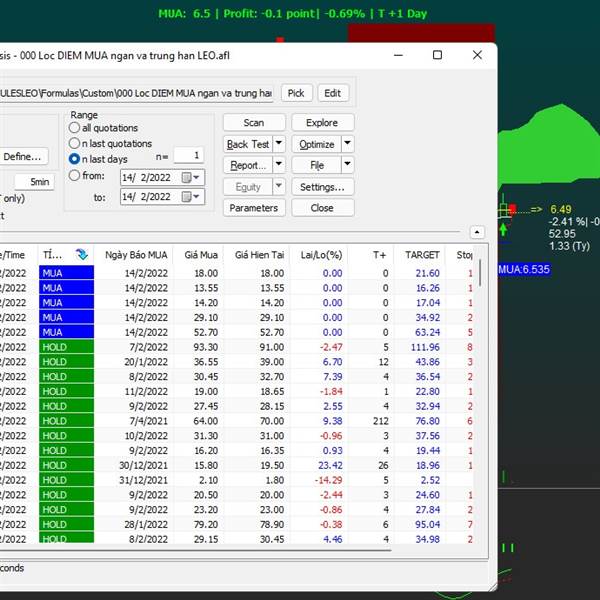Click HOLD cell in the 93.30 row
Image resolution: width=600 pixels, height=600 pixels.
(x=66, y=347)
